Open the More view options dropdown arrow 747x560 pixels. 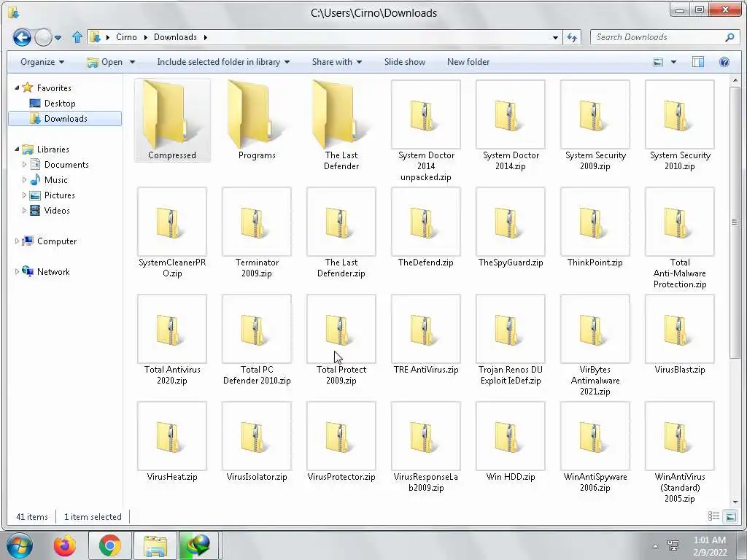point(673,62)
